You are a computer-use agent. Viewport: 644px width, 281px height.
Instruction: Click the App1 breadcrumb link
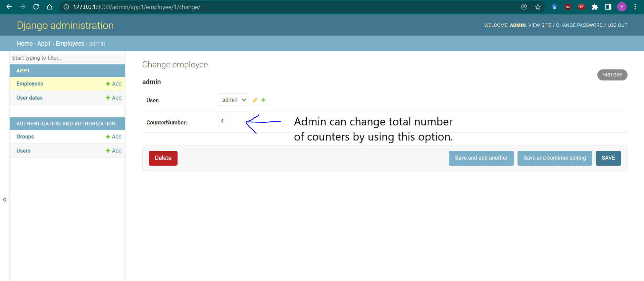(44, 43)
